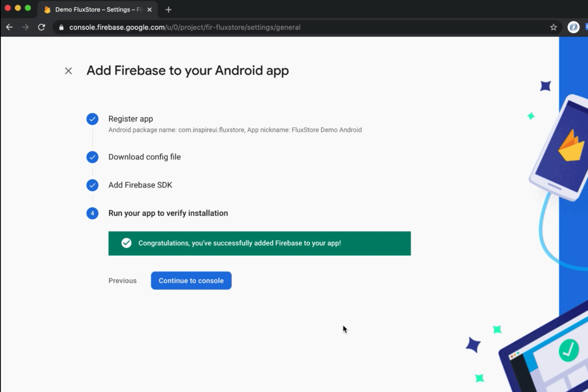Viewport: 588px width, 392px height.
Task: Open a new browser tab
Action: click(168, 10)
